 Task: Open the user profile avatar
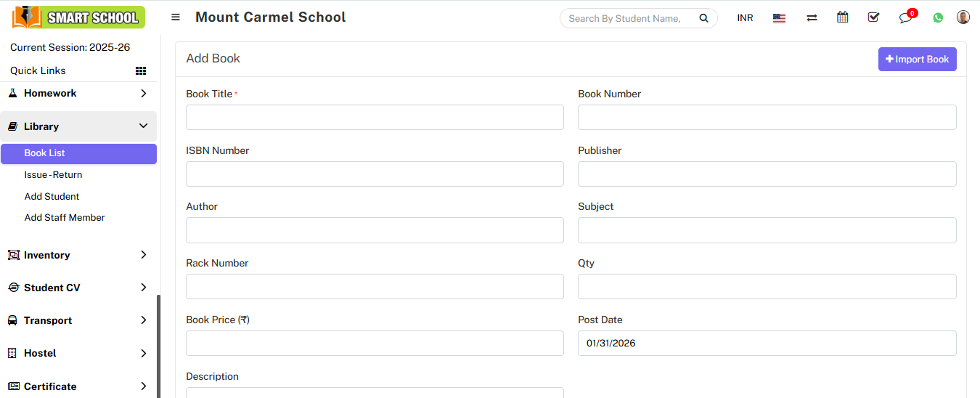point(963,17)
